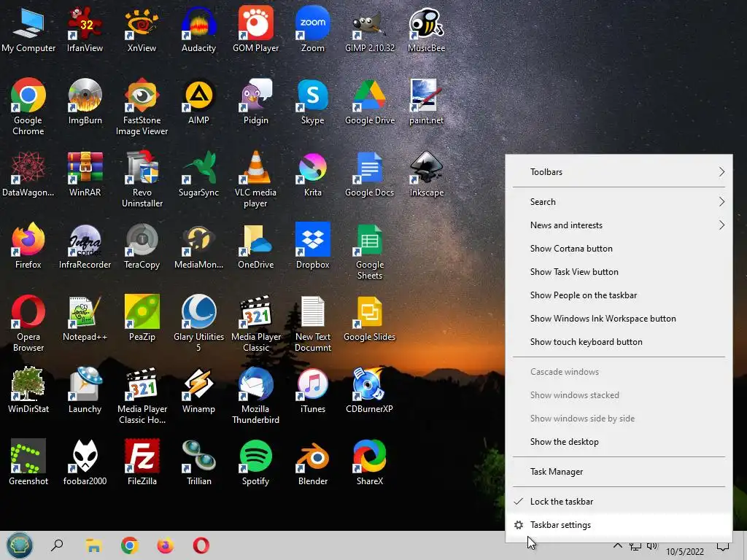Toggle Show Cortana button
The height and width of the screenshot is (560, 747).
pyautogui.click(x=619, y=249)
